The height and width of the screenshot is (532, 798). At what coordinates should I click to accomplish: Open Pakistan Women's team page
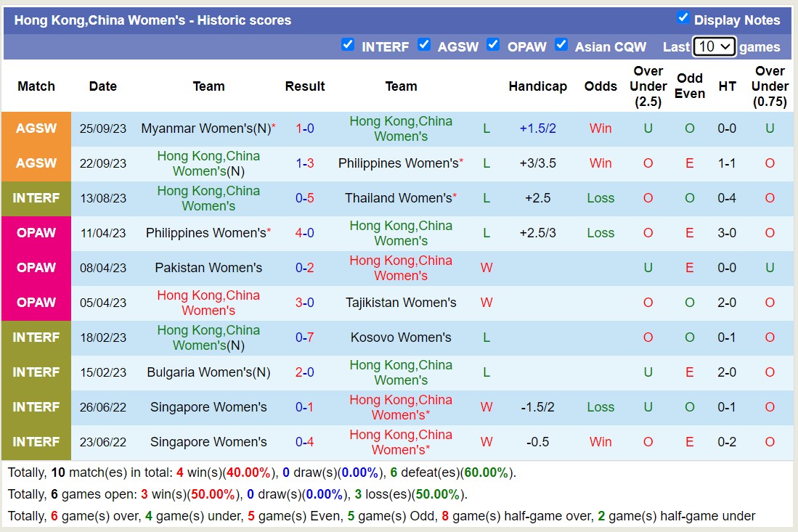tap(208, 268)
